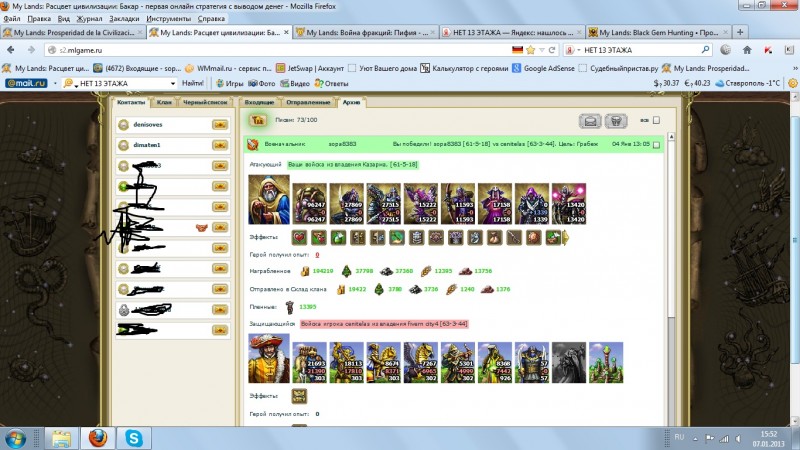Open the treasure chest icon beside message count
800x450 pixels.
256,120
